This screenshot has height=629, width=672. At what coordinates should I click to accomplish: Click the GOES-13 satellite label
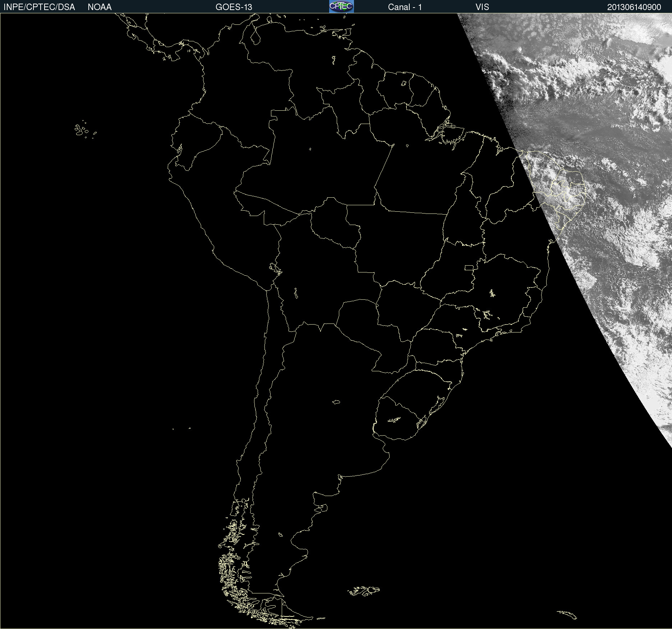tap(234, 7)
